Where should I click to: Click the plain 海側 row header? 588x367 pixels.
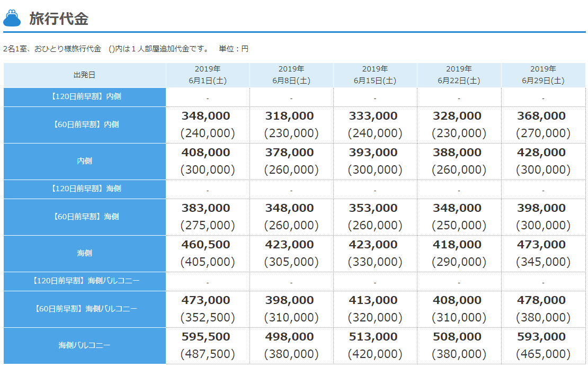click(x=85, y=254)
